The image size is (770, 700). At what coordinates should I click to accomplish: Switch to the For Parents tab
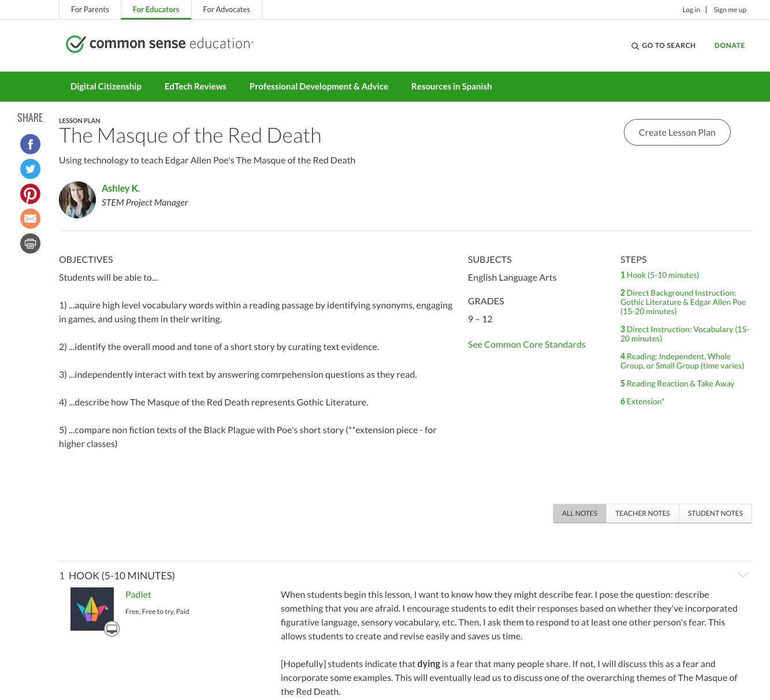(x=90, y=9)
